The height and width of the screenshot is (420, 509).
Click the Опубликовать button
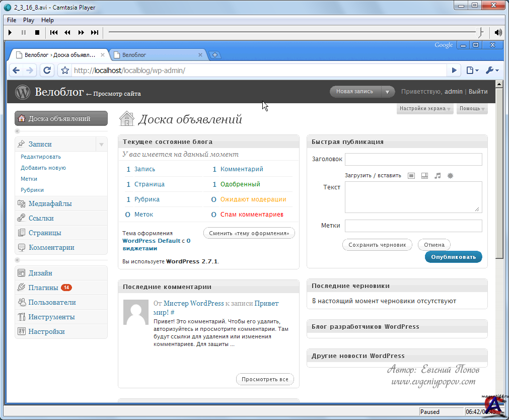pyautogui.click(x=453, y=257)
